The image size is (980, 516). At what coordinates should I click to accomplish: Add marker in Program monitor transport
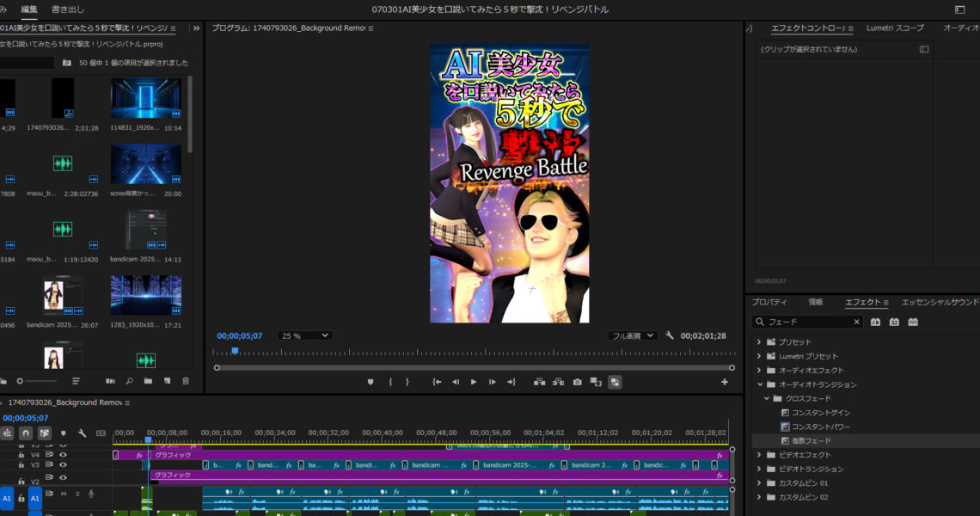(371, 382)
